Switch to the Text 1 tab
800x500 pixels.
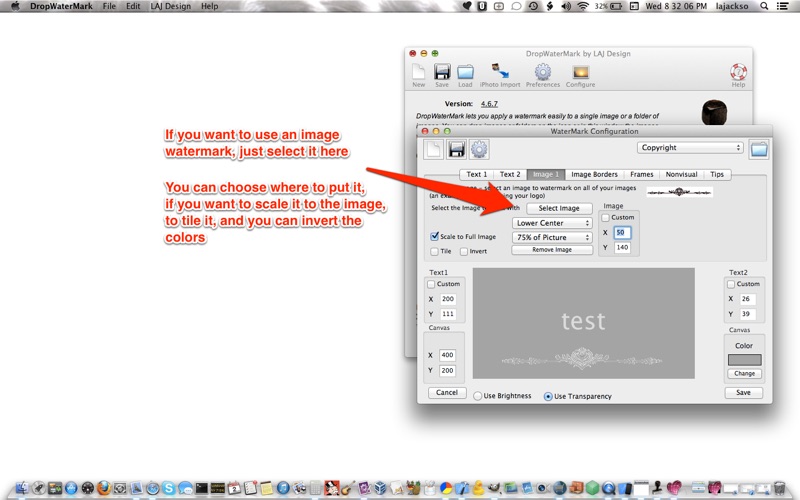[477, 174]
